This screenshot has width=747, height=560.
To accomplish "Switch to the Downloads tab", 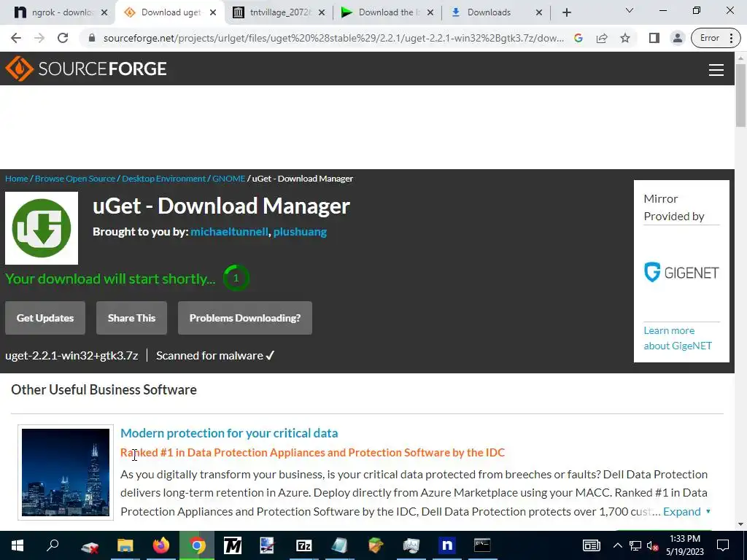I will click(x=496, y=12).
